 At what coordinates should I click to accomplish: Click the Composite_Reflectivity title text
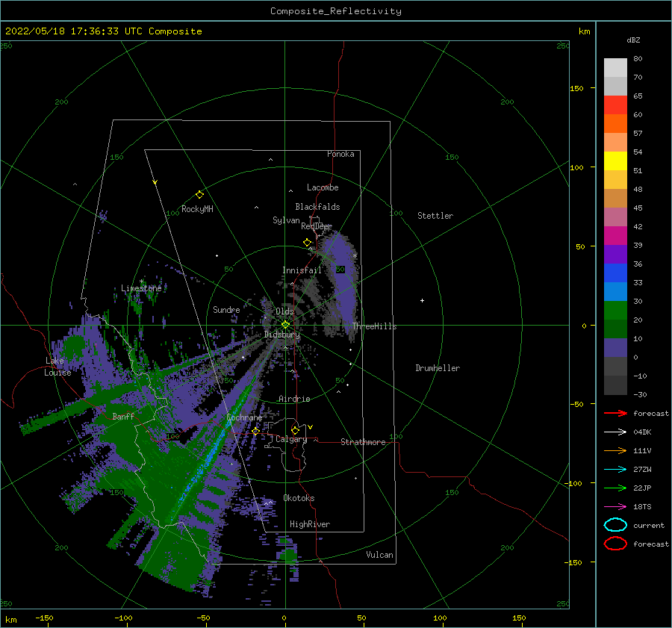(x=336, y=11)
